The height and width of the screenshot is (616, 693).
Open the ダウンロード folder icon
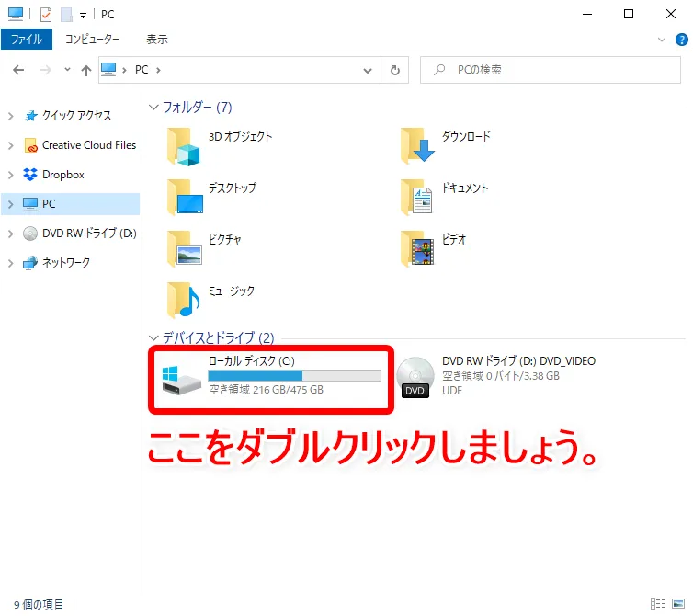(x=417, y=146)
